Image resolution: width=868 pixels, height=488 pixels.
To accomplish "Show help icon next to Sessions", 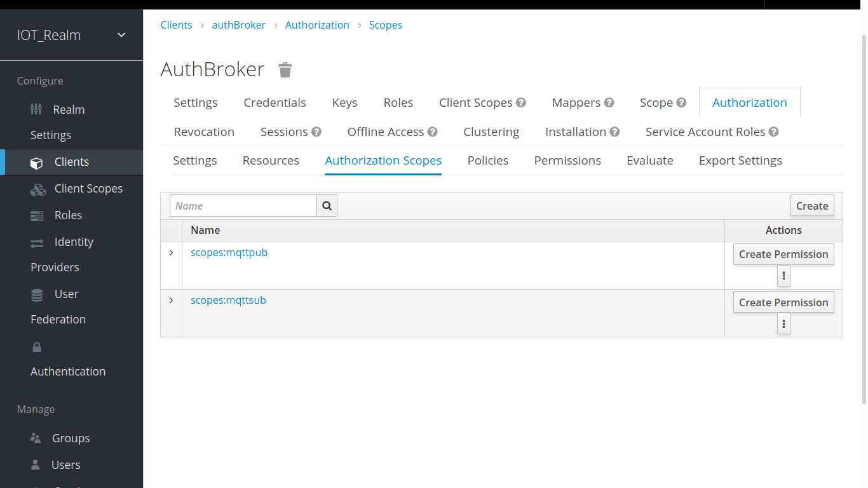I will 316,132.
